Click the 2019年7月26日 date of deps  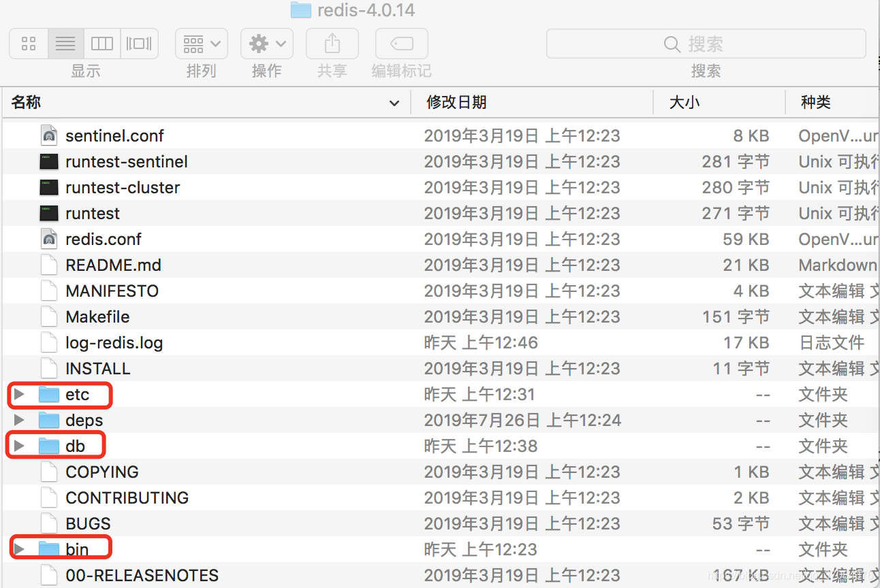[522, 420]
